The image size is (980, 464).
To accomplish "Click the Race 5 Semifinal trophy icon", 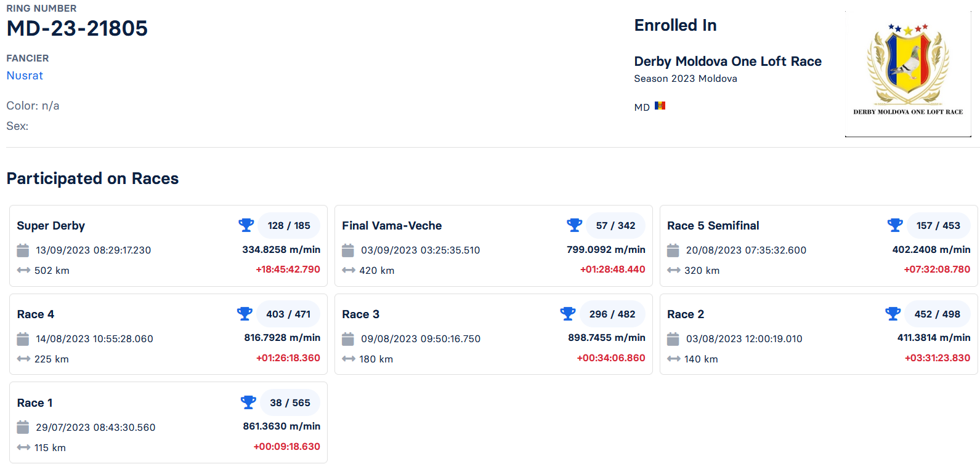I will tap(895, 225).
